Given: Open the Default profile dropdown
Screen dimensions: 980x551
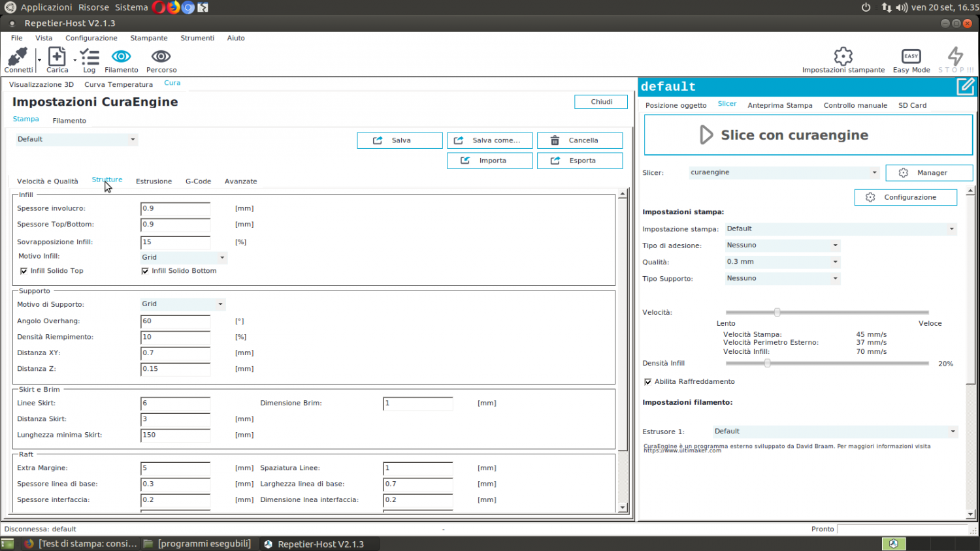Looking at the screenshot, I should 76,140.
